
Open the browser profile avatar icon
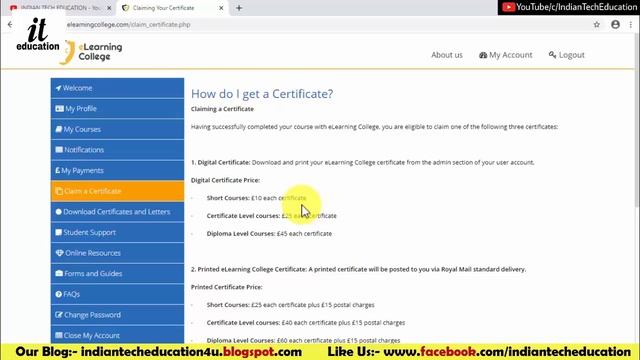click(x=616, y=24)
